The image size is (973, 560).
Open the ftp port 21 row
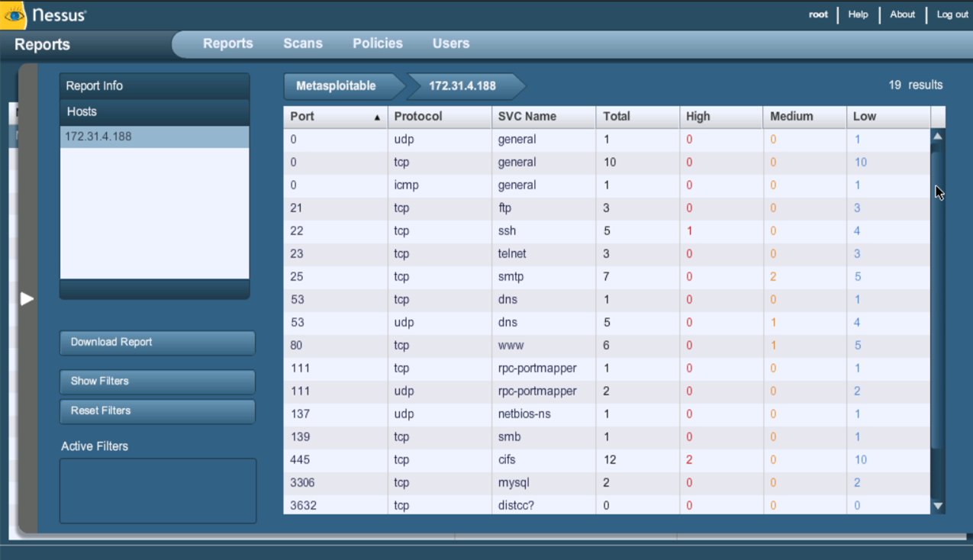pyautogui.click(x=607, y=208)
